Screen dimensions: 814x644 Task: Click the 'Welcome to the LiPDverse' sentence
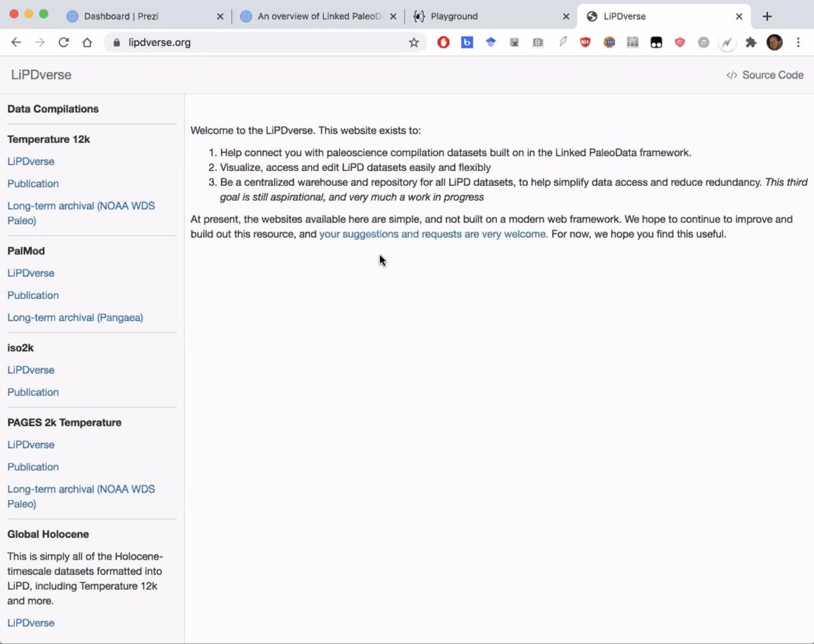(x=306, y=130)
